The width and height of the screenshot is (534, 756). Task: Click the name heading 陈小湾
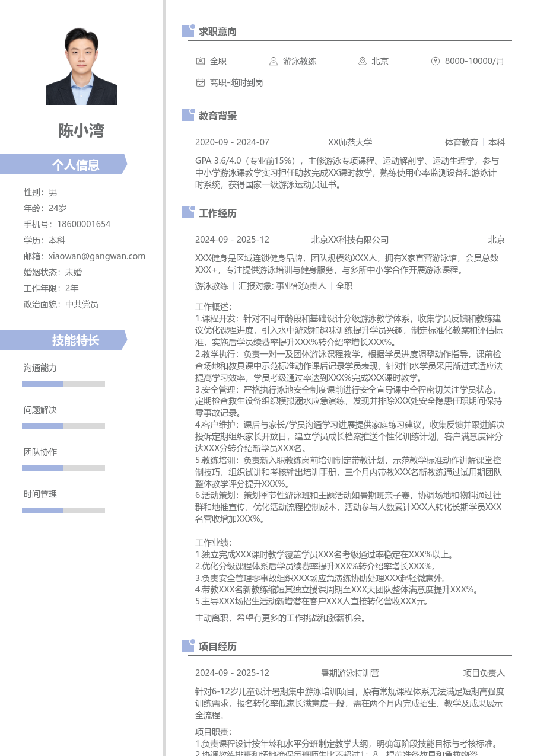(81, 130)
